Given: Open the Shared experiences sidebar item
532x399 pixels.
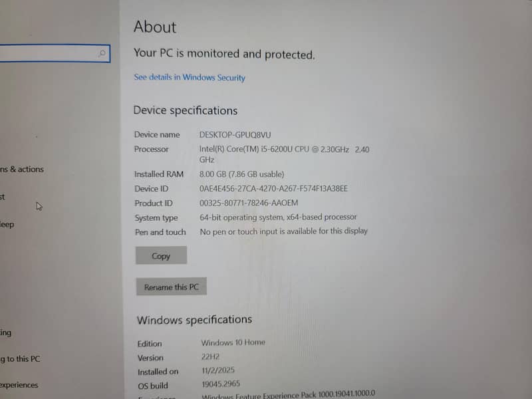Looking at the screenshot, I should click(x=19, y=385).
